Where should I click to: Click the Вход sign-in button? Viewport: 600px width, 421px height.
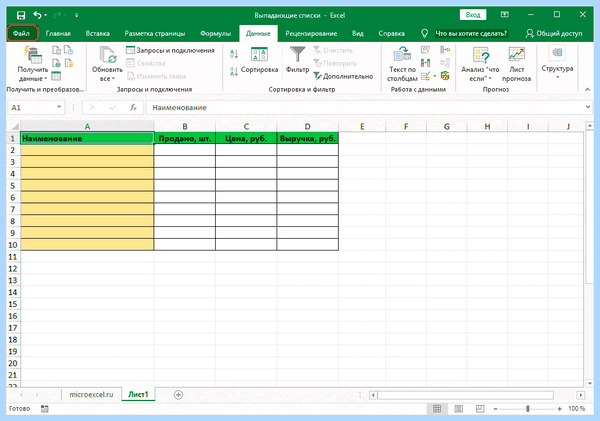473,15
